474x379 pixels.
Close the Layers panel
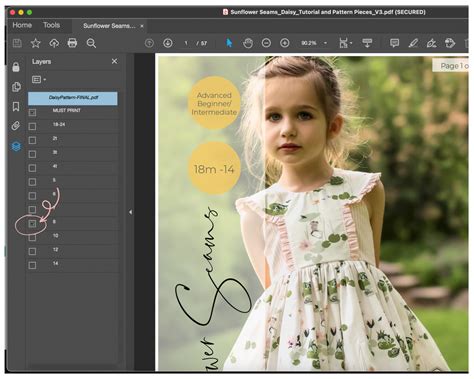(114, 61)
